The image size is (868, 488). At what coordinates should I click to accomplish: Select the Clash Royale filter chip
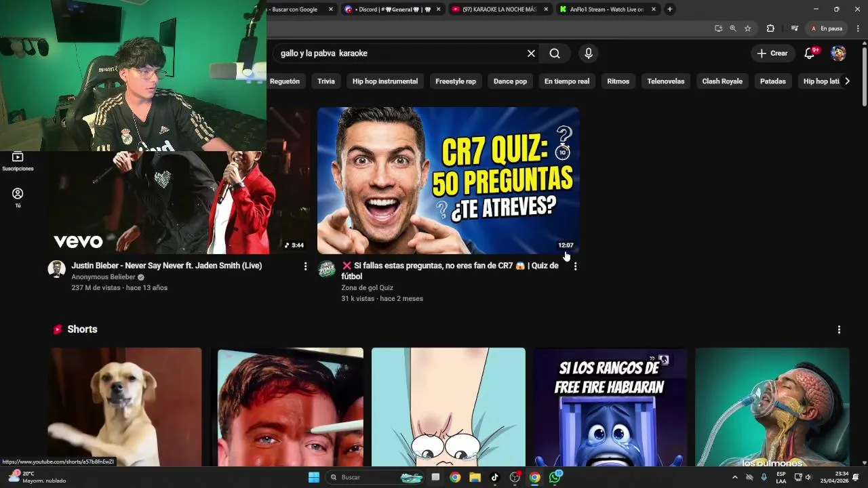[x=722, y=81]
